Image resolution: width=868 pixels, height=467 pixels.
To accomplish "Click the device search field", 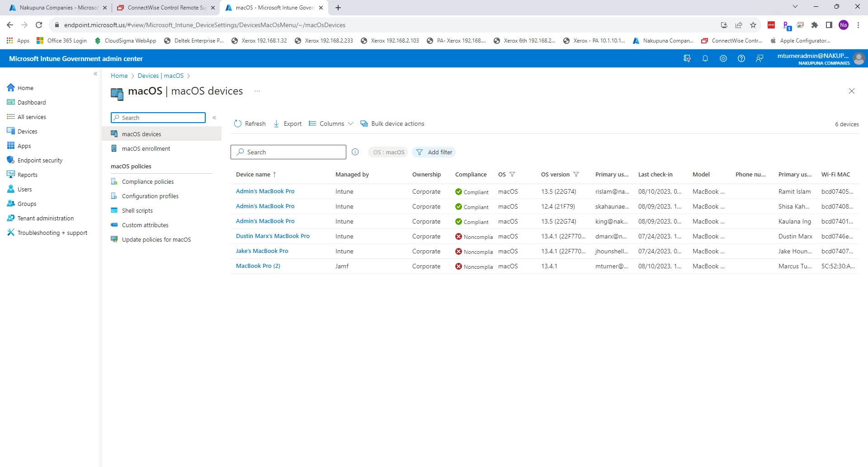I will (288, 152).
